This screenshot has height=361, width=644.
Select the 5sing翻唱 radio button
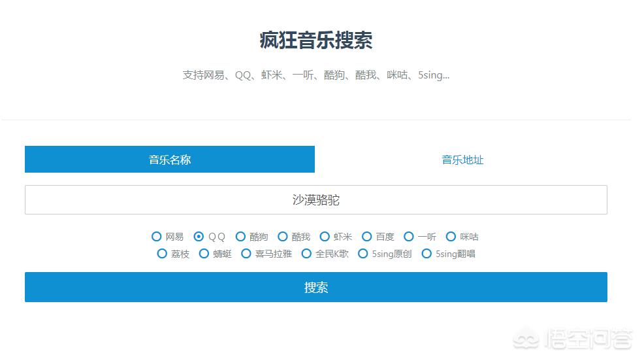pyautogui.click(x=427, y=254)
